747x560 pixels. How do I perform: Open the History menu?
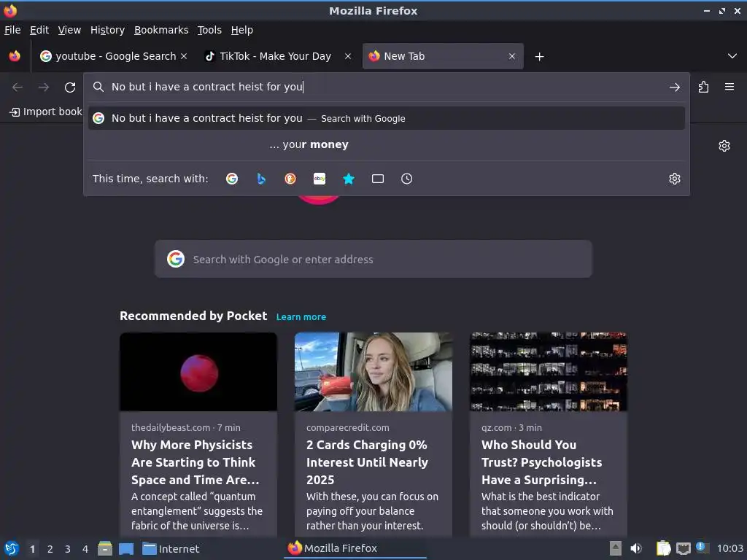coord(107,30)
